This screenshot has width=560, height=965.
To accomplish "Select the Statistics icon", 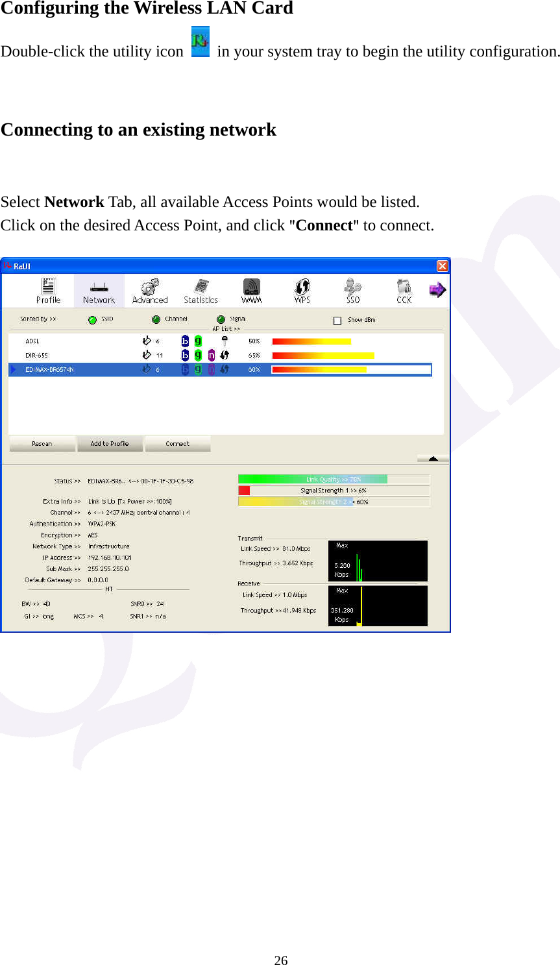I will [201, 290].
